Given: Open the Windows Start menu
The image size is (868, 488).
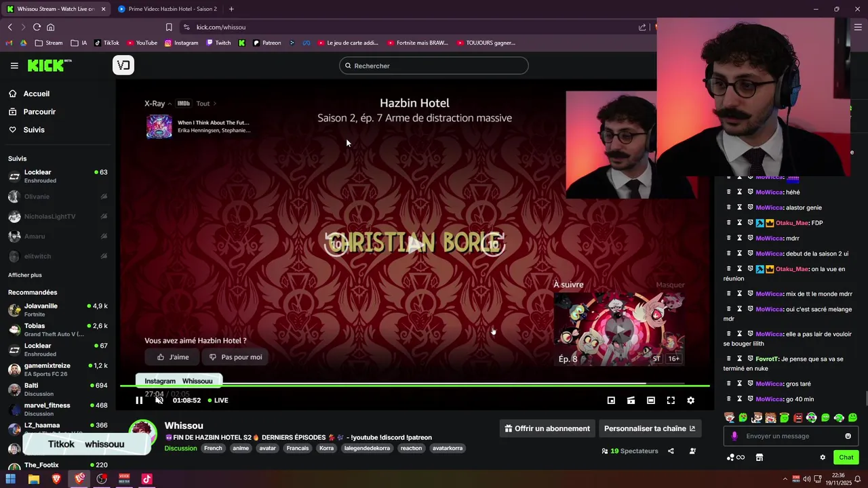Looking at the screenshot, I should [x=11, y=479].
